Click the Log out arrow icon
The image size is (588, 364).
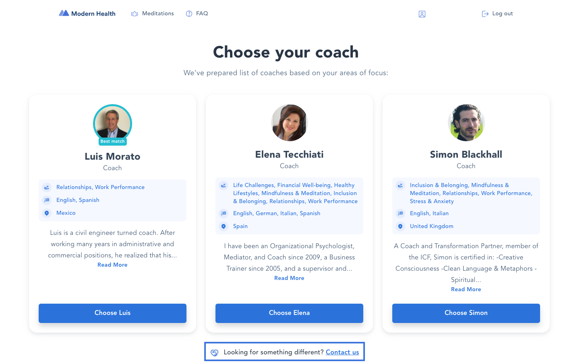click(x=485, y=14)
